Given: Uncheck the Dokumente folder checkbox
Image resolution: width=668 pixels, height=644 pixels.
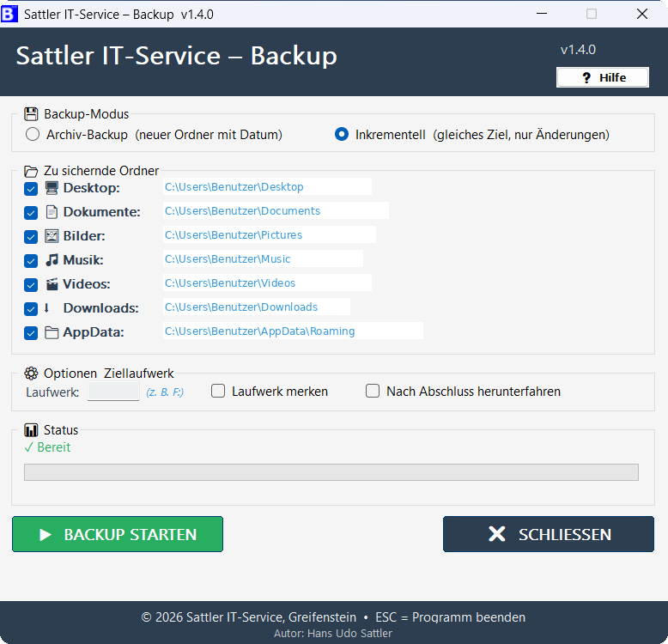Looking at the screenshot, I should tap(31, 213).
